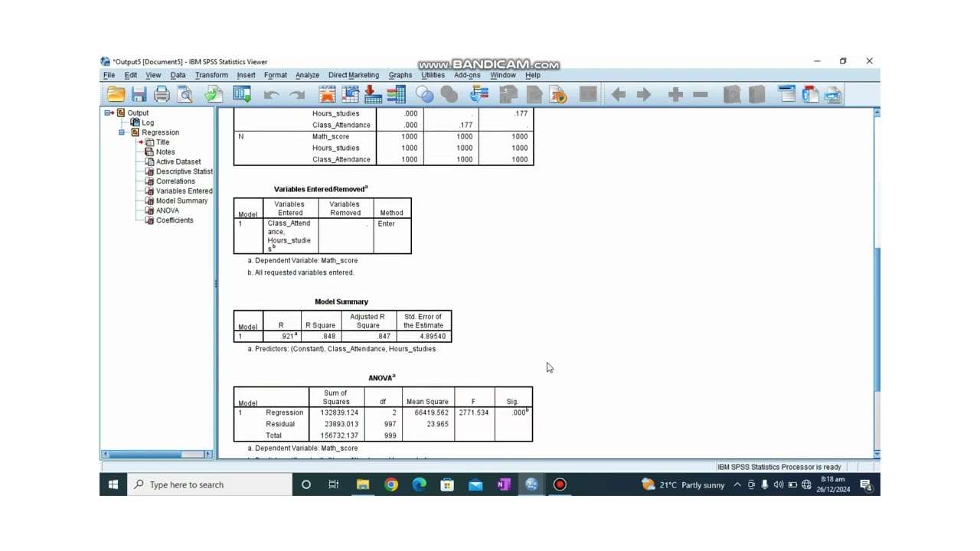Image resolution: width=980 pixels, height=551 pixels.
Task: Click the Undo arrow in toolbar
Action: (x=271, y=95)
